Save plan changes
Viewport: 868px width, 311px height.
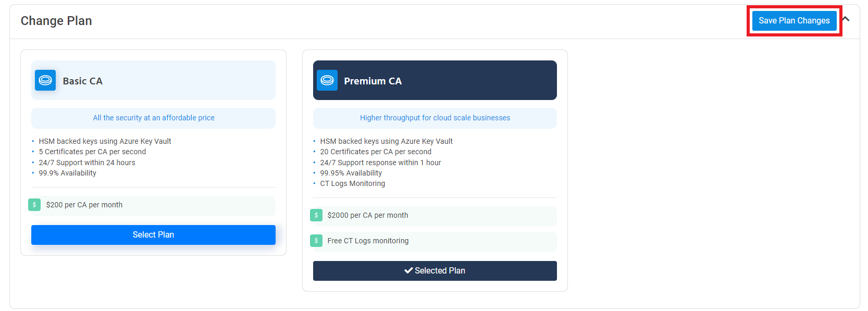pos(794,21)
